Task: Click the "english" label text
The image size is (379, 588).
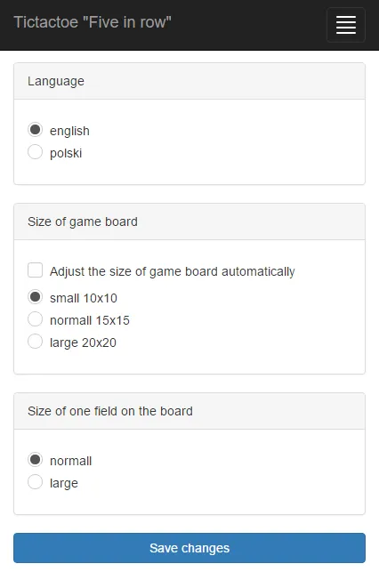Action: pyautogui.click(x=69, y=131)
